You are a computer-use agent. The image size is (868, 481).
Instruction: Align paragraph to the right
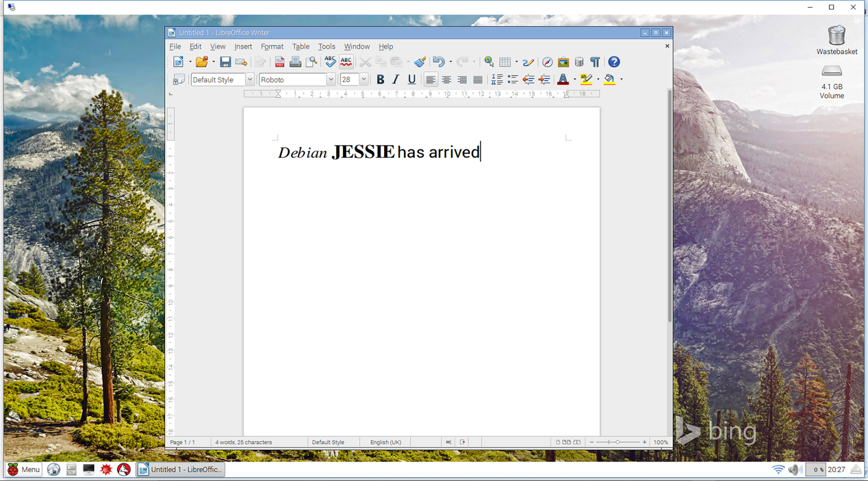tap(462, 79)
